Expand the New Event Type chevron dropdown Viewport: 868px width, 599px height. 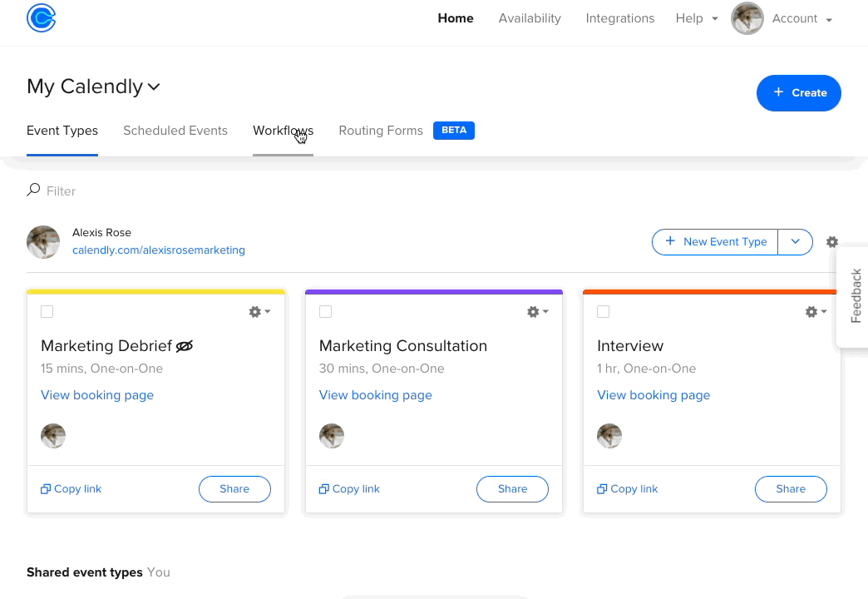[x=796, y=241]
